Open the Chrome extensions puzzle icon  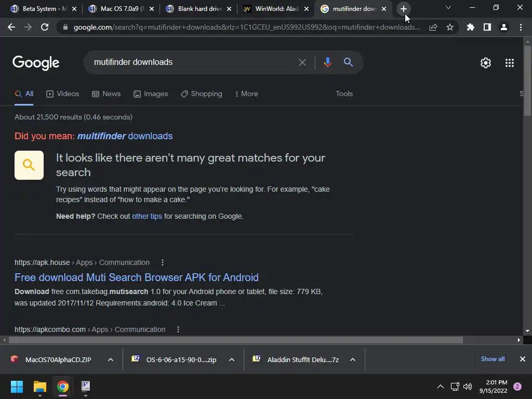(x=471, y=27)
